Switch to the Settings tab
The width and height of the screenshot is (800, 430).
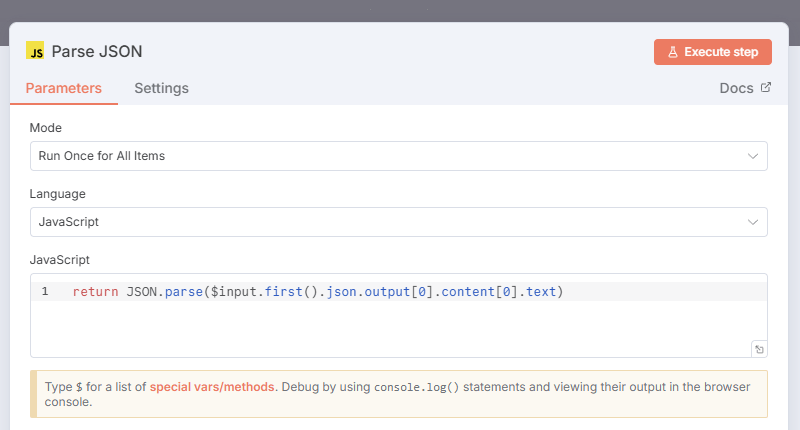[x=161, y=88]
